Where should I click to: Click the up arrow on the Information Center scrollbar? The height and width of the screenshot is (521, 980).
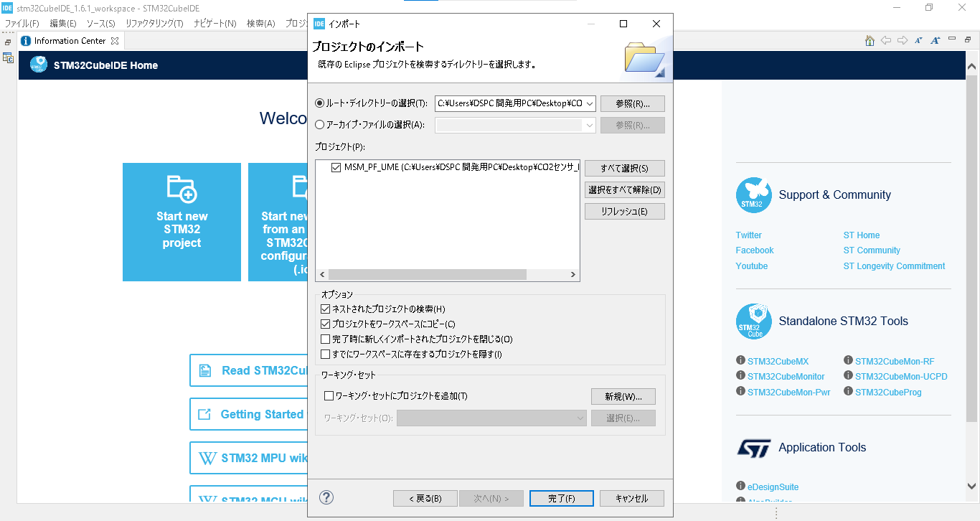[x=972, y=67]
